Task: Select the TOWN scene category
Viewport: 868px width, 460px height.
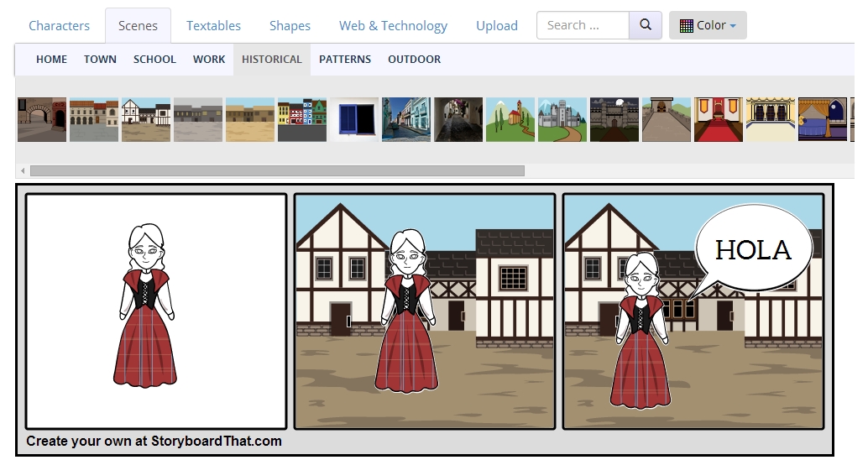Action: click(x=100, y=60)
